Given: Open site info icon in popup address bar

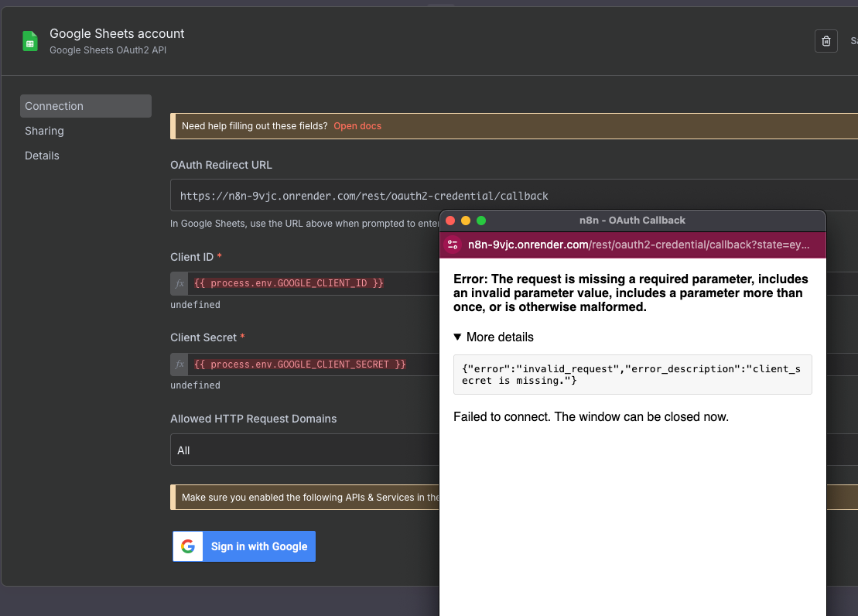Looking at the screenshot, I should 453,245.
